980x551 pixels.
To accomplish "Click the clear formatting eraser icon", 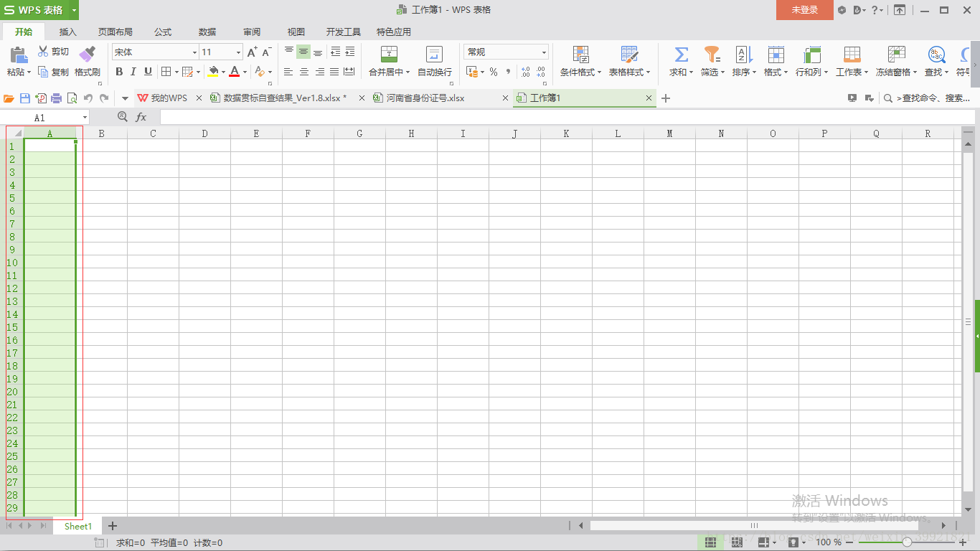I will [260, 72].
